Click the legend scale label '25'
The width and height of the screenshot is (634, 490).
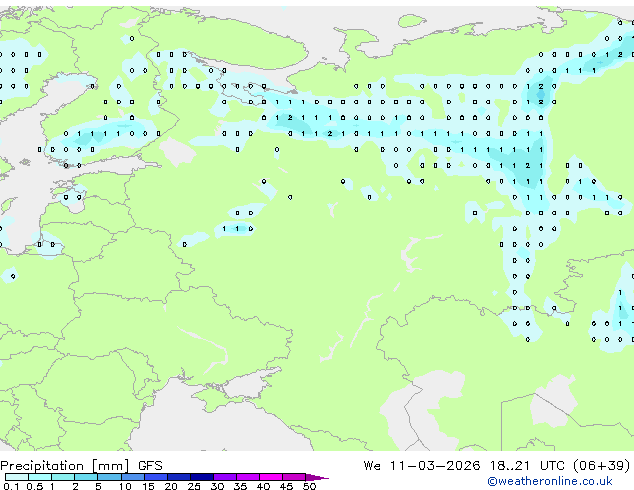pos(194,486)
